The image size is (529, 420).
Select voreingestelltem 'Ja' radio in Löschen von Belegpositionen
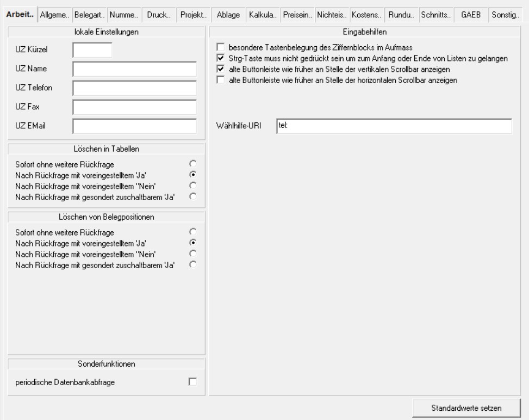192,243
